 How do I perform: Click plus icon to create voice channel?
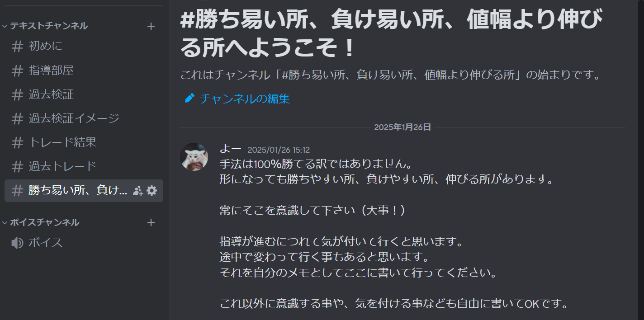(151, 222)
